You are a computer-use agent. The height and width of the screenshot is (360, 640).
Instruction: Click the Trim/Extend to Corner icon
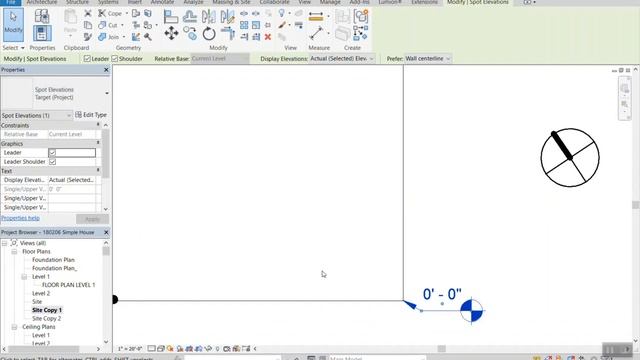pyautogui.click(x=227, y=33)
